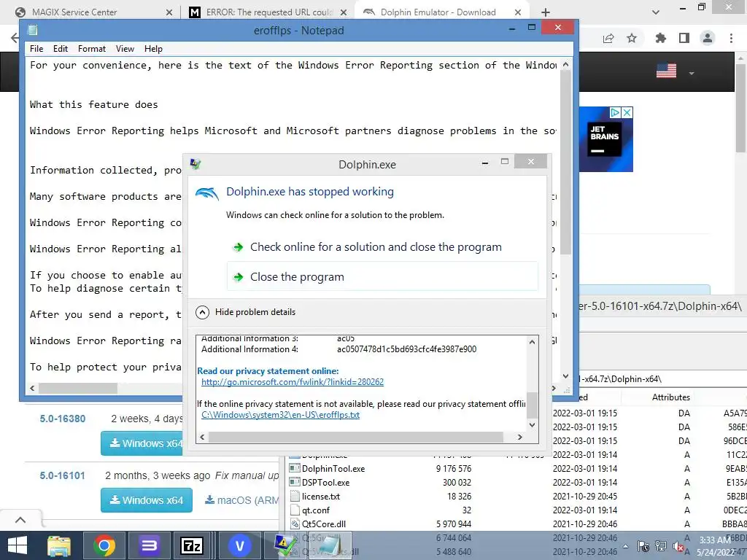The width and height of the screenshot is (747, 560).
Task: Open the Notepad Help menu
Action: tap(153, 49)
